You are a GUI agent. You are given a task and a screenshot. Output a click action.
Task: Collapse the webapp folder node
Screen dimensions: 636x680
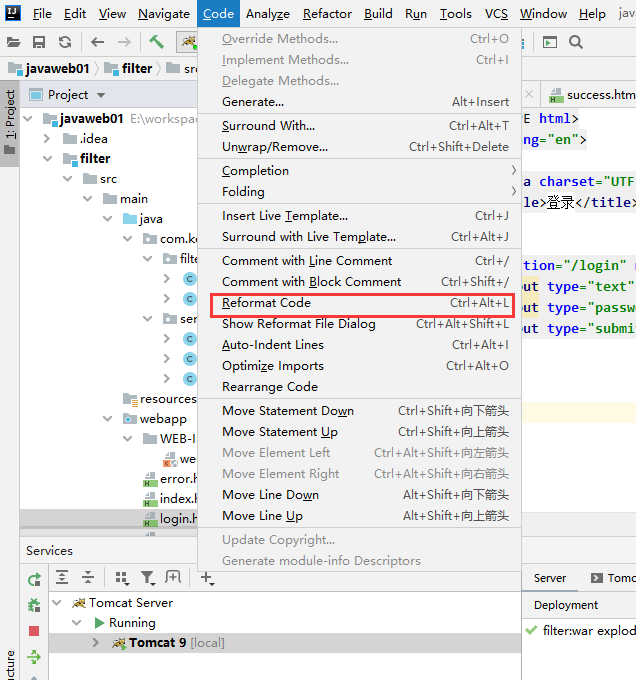[108, 419]
